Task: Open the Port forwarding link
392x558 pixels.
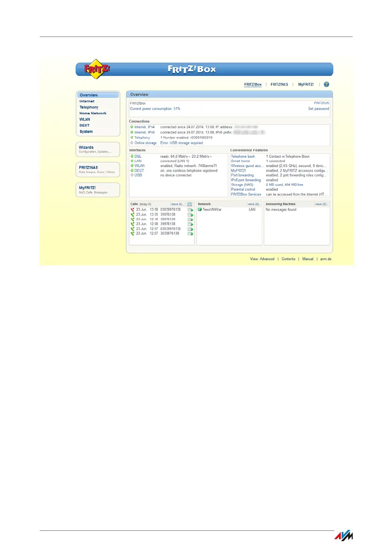Action: coord(242,176)
